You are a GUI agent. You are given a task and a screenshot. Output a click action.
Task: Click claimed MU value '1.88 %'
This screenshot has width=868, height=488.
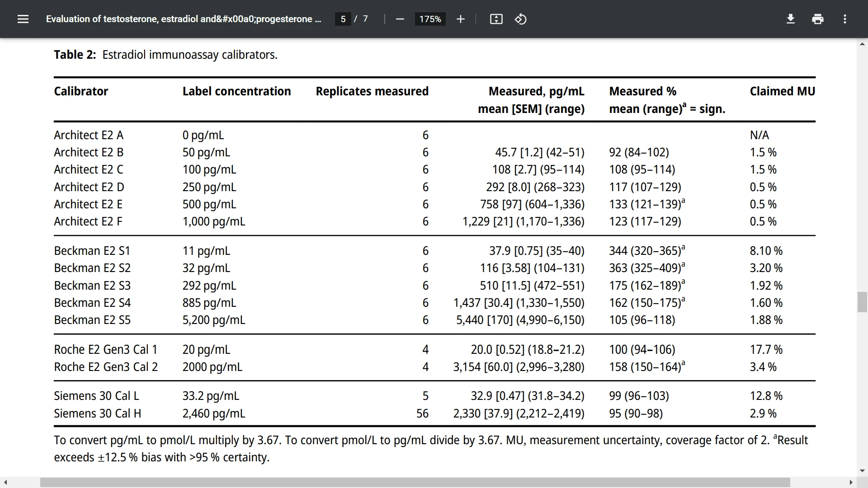click(766, 320)
